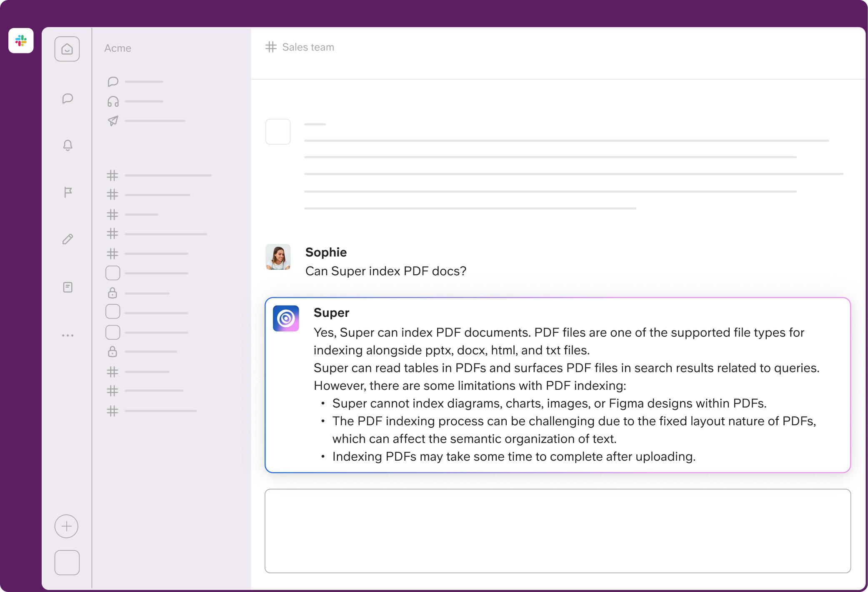
Task: Click the Slack logo icon
Action: (x=21, y=40)
